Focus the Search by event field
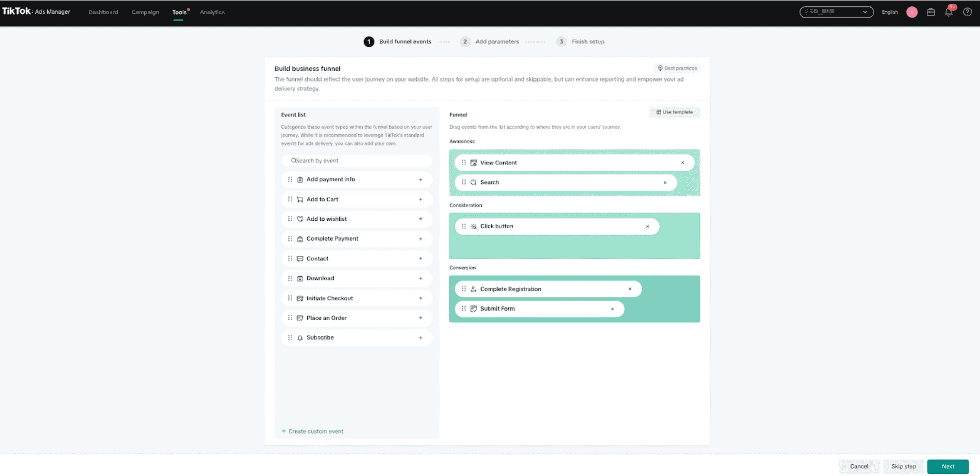980x476 pixels. [x=357, y=161]
